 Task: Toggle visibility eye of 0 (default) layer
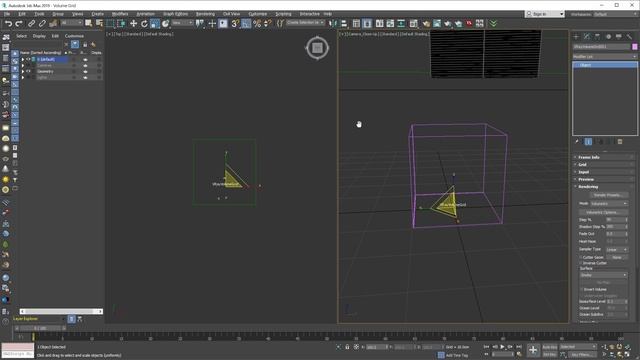[28, 59]
